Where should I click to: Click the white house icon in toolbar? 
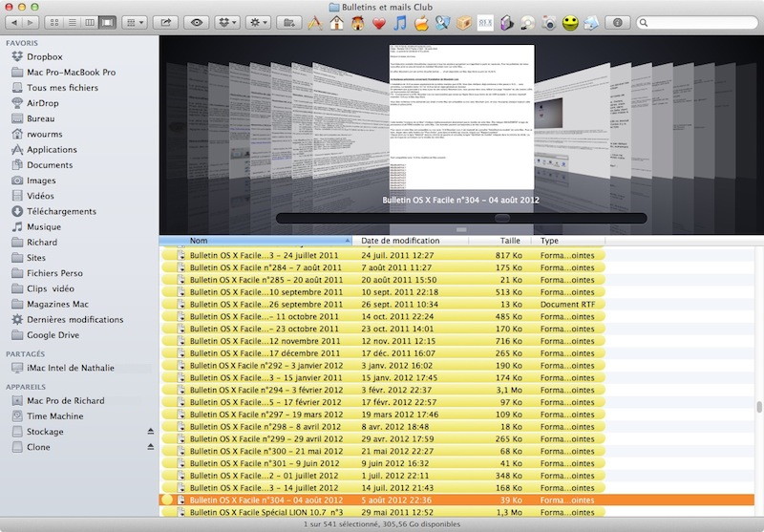click(x=336, y=23)
